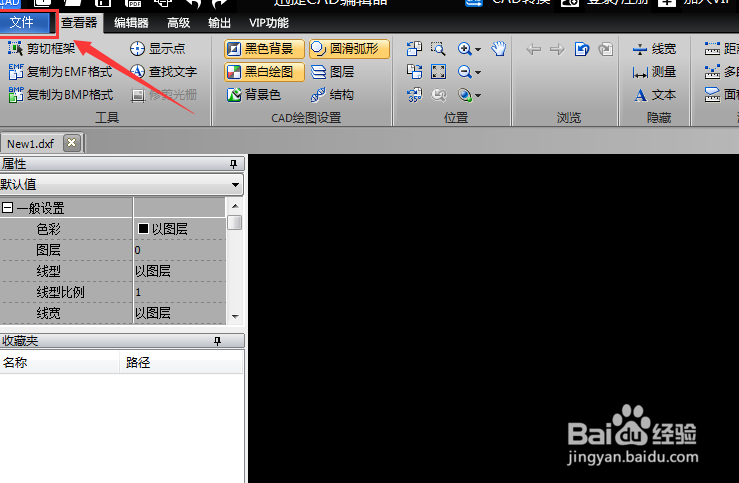Switch to the 高级 tab
The width and height of the screenshot is (739, 483).
(x=179, y=23)
